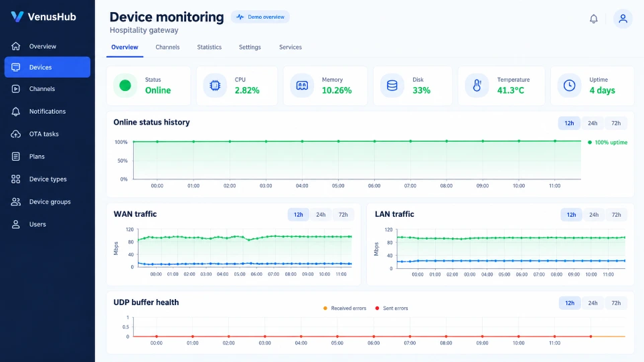The image size is (644, 362).
Task: Switch Online status history to 12h
Action: (569, 123)
